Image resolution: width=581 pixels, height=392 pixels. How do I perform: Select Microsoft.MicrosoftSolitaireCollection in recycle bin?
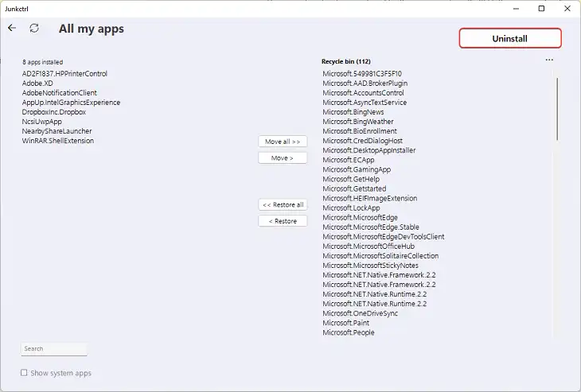[380, 256]
